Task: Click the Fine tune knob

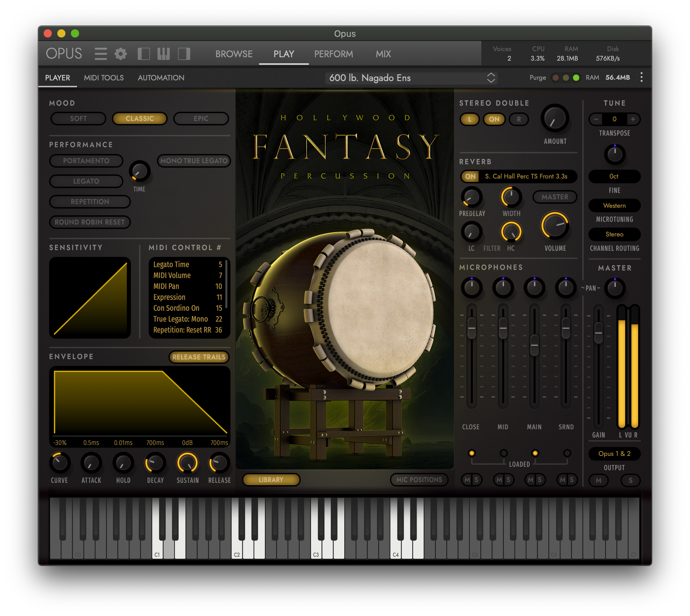Action: coord(615,155)
